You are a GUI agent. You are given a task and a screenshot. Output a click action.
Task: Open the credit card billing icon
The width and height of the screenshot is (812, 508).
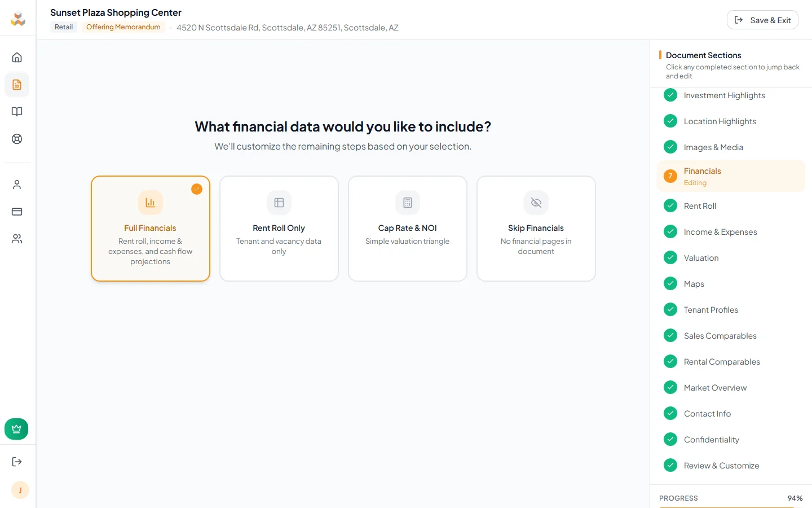point(17,212)
